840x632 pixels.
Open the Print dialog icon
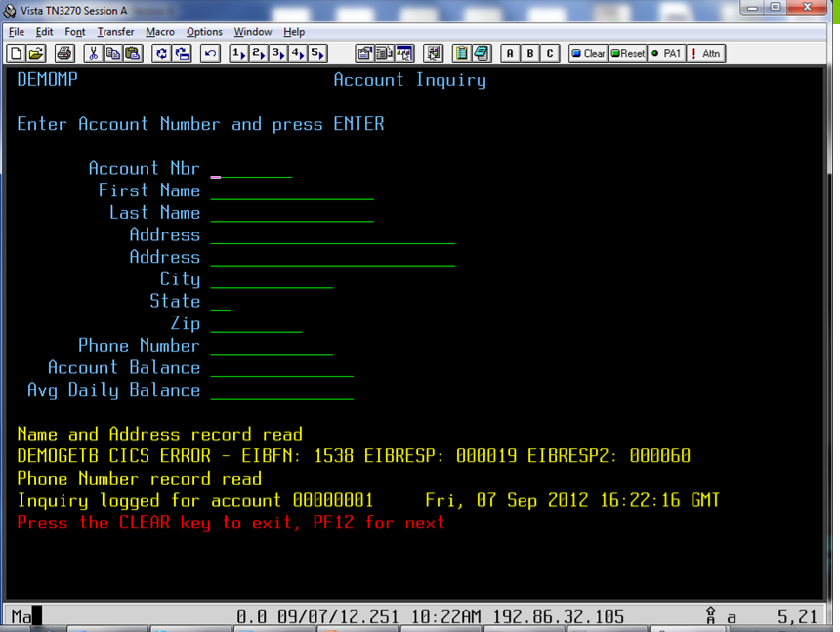coord(65,54)
